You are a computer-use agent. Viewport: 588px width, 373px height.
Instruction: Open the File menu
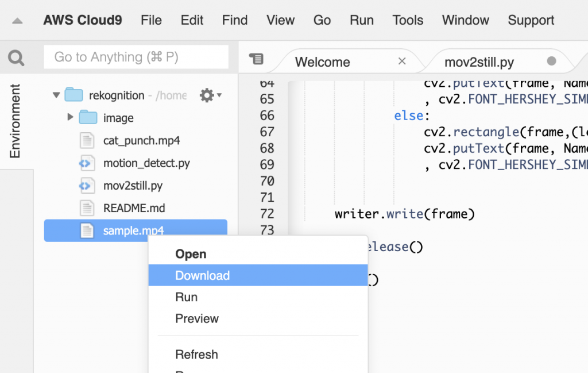coord(151,20)
